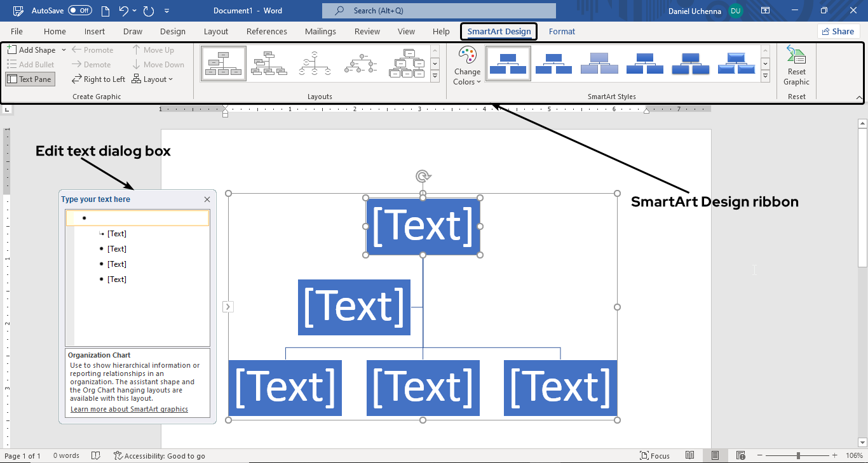Toggle the Text Pane button

pyautogui.click(x=30, y=79)
